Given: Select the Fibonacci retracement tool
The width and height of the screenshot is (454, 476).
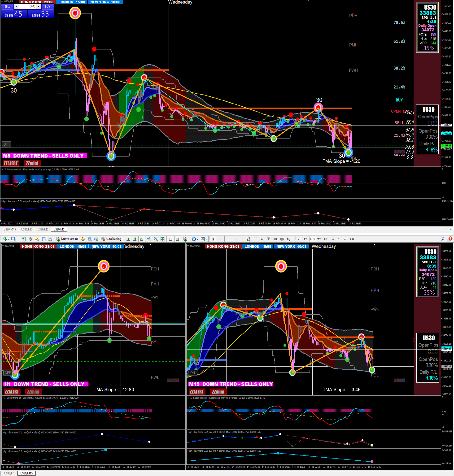Looking at the screenshot, I should click(x=255, y=239).
